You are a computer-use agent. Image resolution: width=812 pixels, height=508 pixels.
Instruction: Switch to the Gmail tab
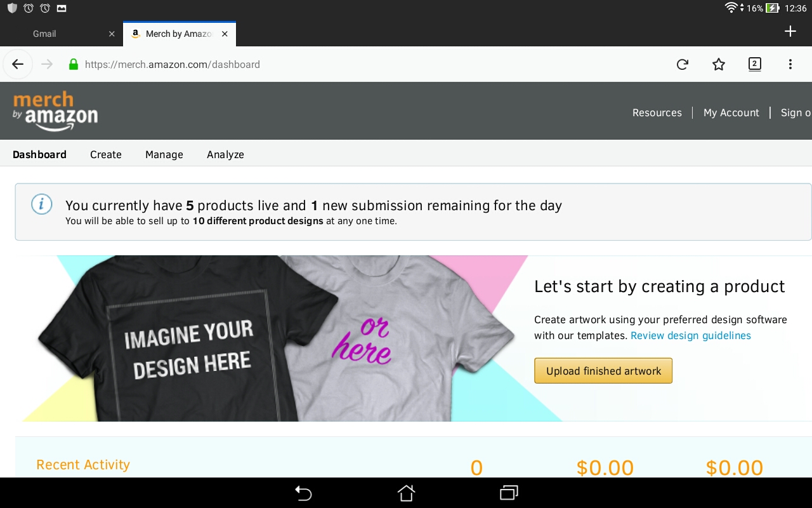click(x=45, y=34)
